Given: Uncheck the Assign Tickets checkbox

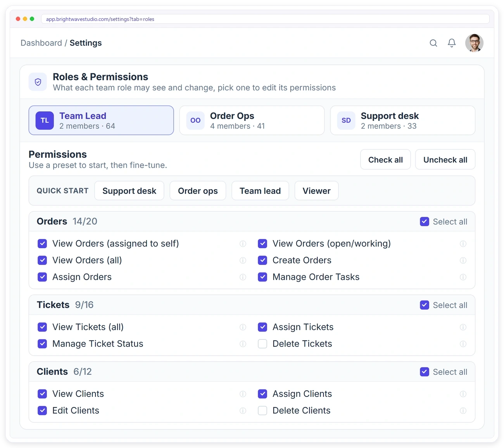Looking at the screenshot, I should pyautogui.click(x=262, y=327).
